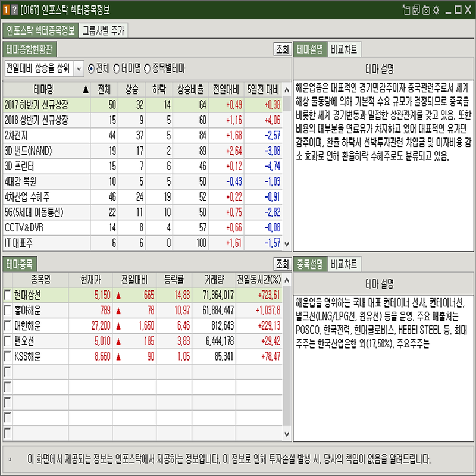The width and height of the screenshot is (476, 476).
Task: Select the 3D 낸드(NAND) theme row
Action: (143, 151)
